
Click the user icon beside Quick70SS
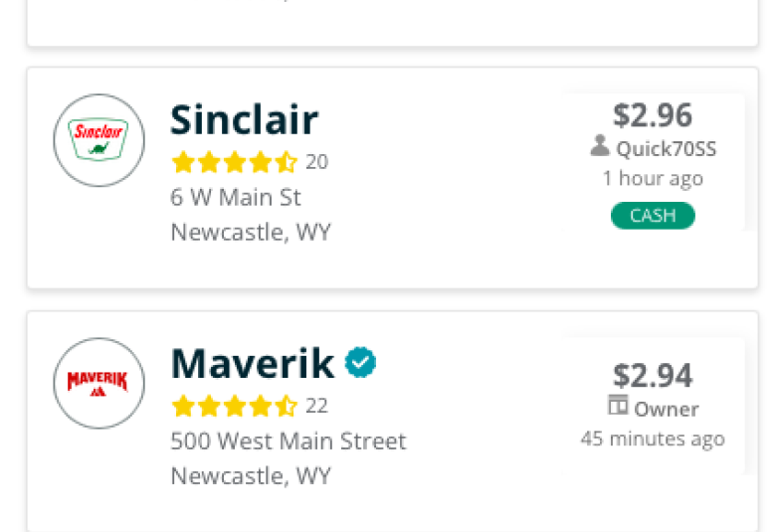(x=600, y=146)
